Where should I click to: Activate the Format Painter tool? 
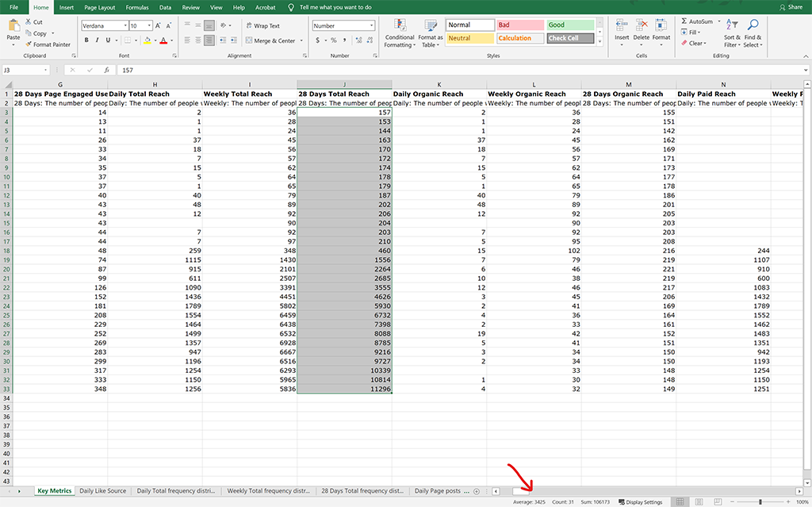pyautogui.click(x=48, y=44)
